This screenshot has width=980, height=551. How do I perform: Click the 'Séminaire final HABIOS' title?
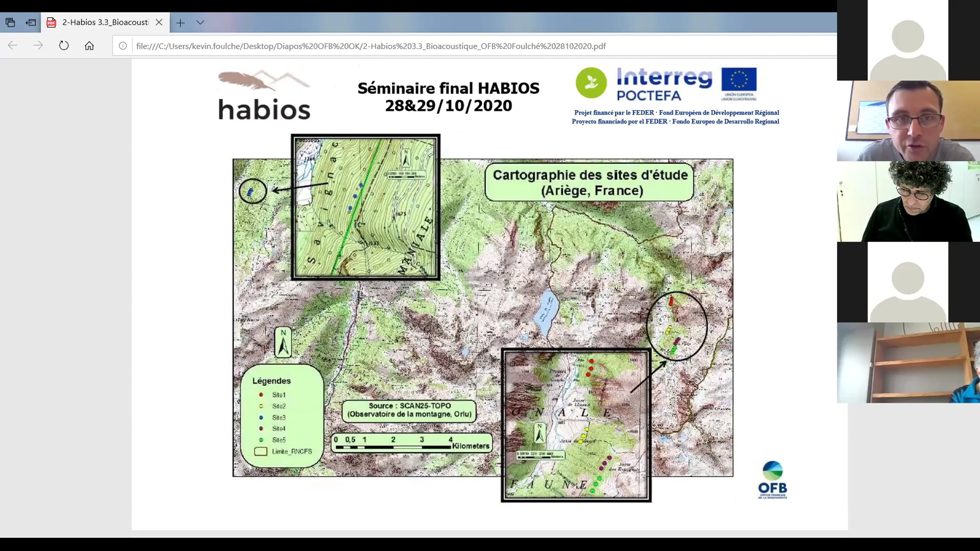(x=448, y=88)
